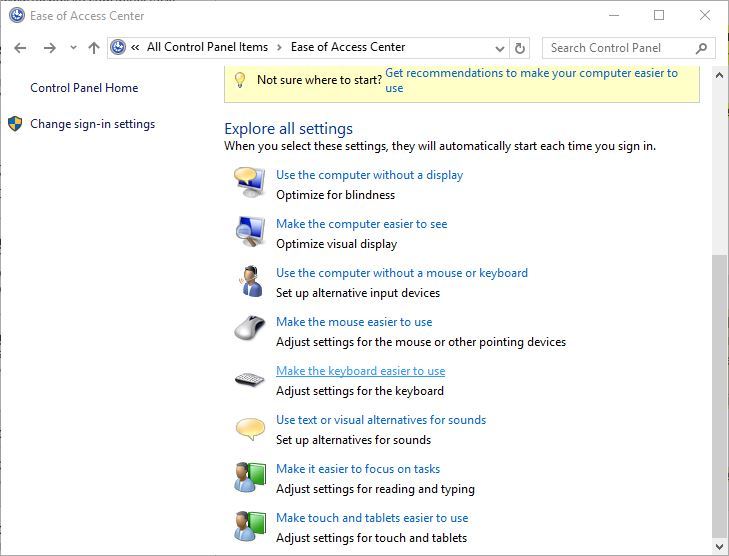The height and width of the screenshot is (556, 729).
Task: Click the speech bubble icon for sound alternatives
Action: point(249,429)
